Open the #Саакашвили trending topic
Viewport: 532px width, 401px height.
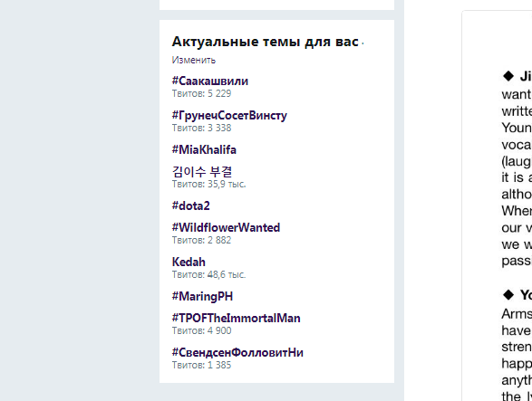tap(210, 81)
